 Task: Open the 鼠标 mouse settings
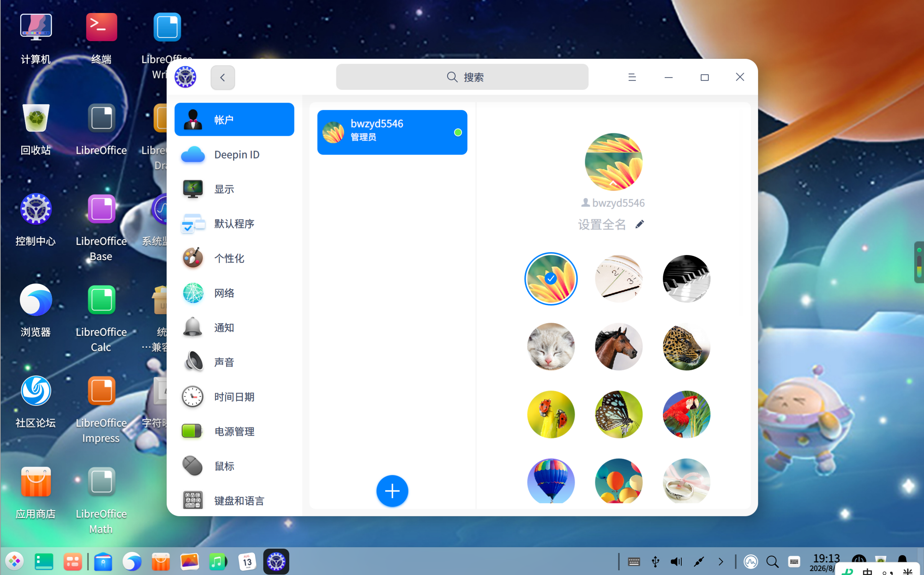[234, 466]
